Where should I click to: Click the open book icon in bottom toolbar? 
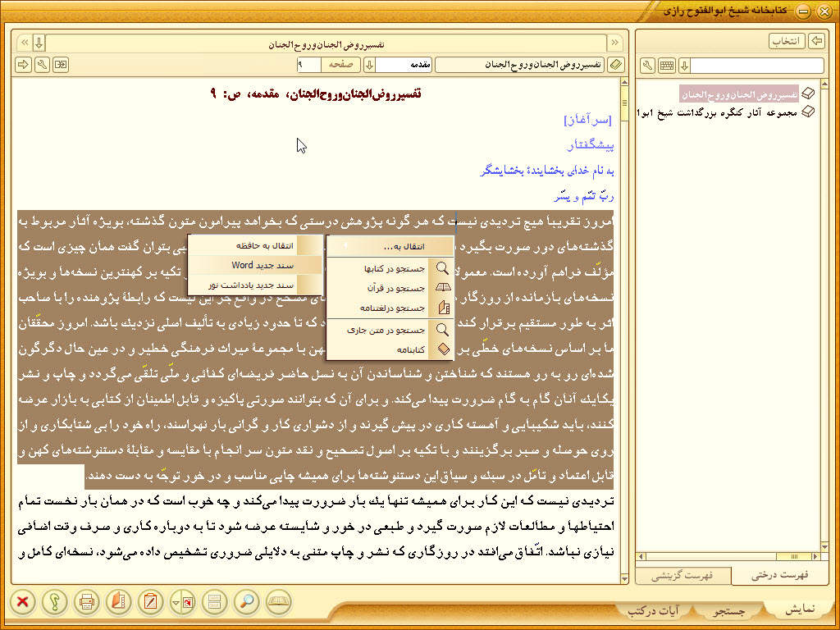click(278, 601)
